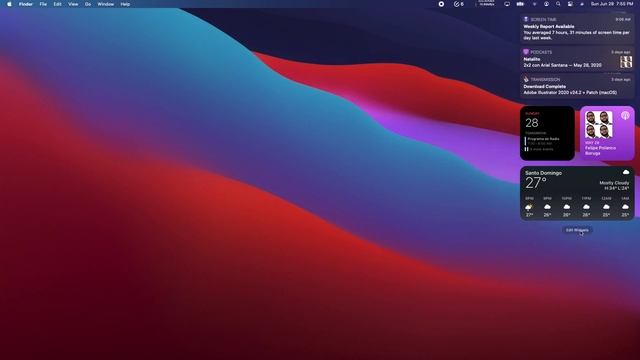
Task: Open the Transmission Download Complete notification
Action: point(577,86)
